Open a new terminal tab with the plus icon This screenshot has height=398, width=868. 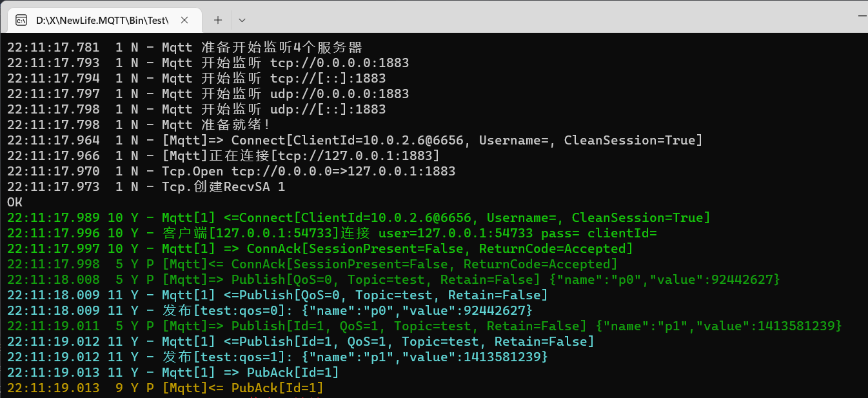(x=217, y=20)
